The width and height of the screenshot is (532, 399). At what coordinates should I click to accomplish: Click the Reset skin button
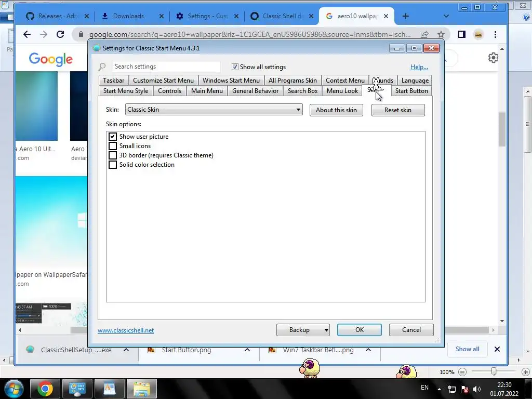tap(398, 110)
